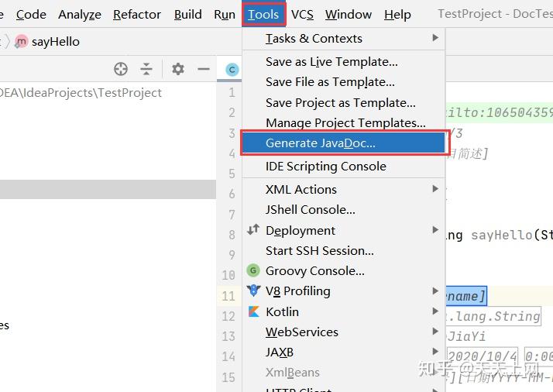Viewport: 553px width, 392px height.
Task: Expand the XML Actions submenu
Action: pos(435,189)
